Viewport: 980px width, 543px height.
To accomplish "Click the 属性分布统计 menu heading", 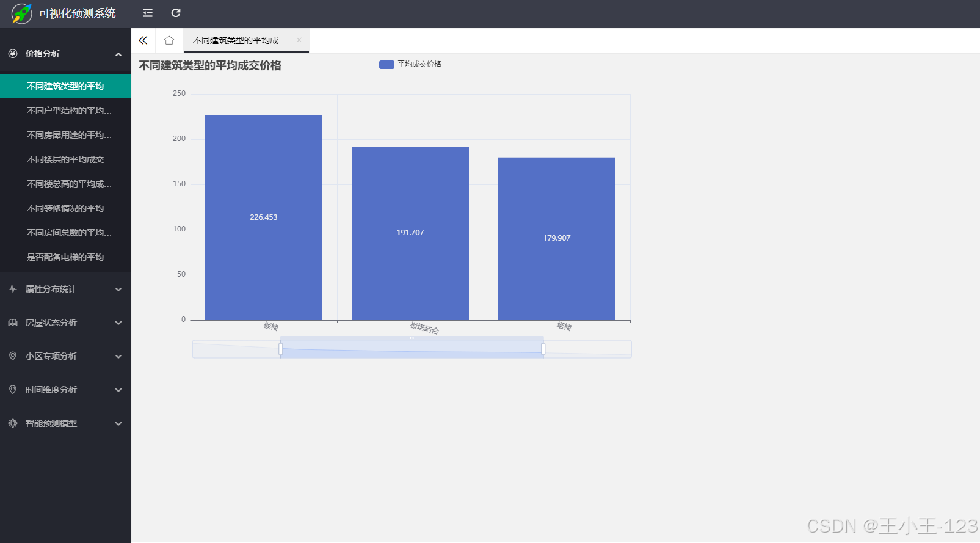I will pyautogui.click(x=65, y=289).
